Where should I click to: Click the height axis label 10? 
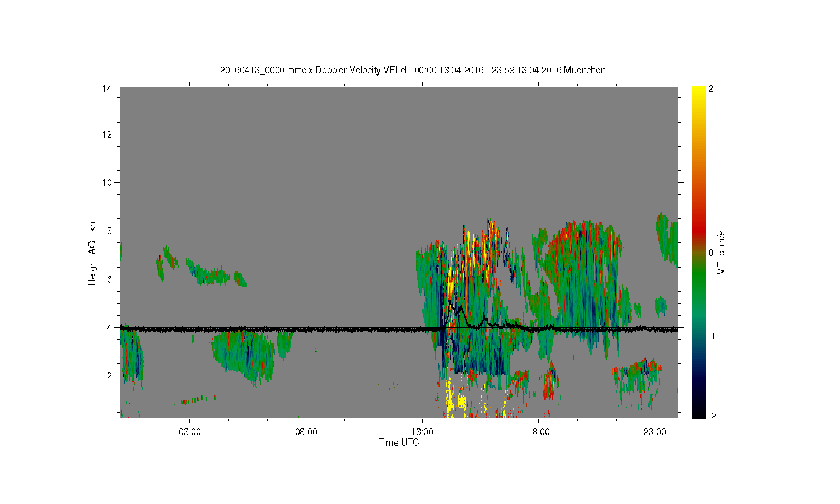point(107,183)
